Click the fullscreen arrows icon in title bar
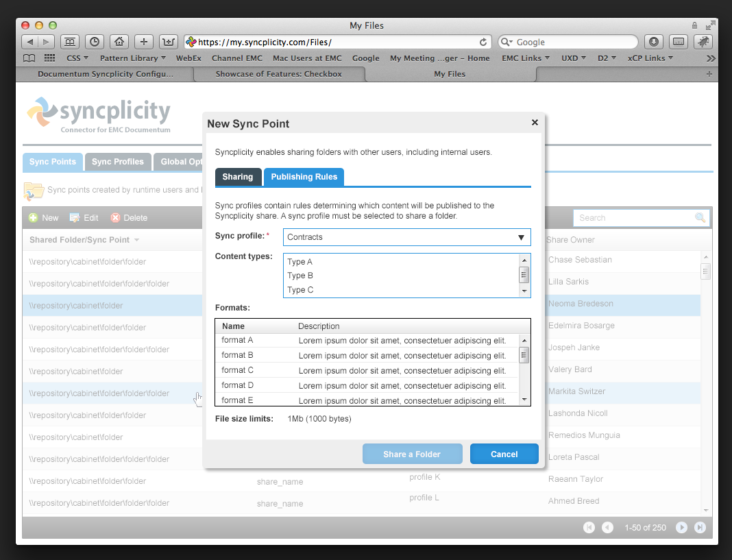732x560 pixels. coord(711,25)
